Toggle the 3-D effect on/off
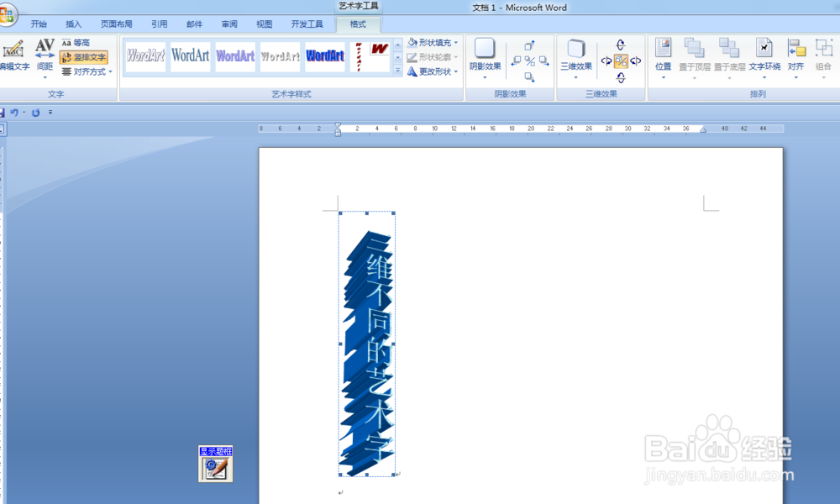The image size is (840, 504). 621,61
